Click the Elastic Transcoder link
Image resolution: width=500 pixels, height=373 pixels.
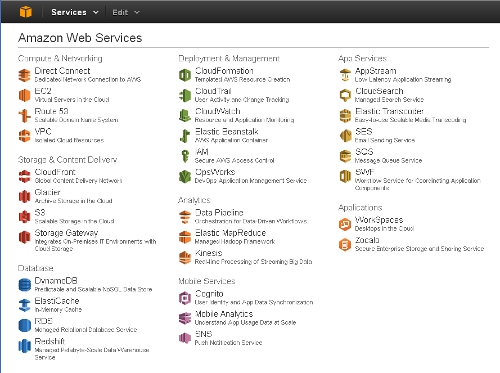pos(389,111)
